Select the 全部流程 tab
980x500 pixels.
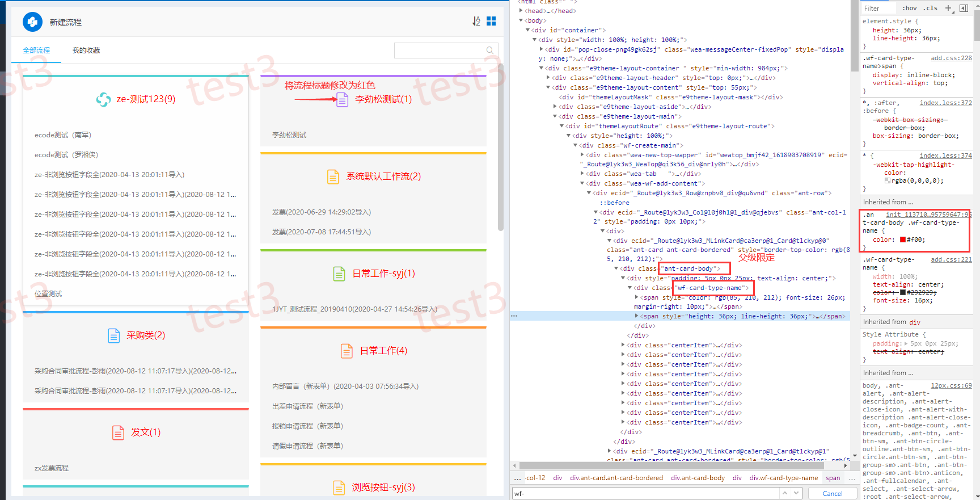pos(36,51)
